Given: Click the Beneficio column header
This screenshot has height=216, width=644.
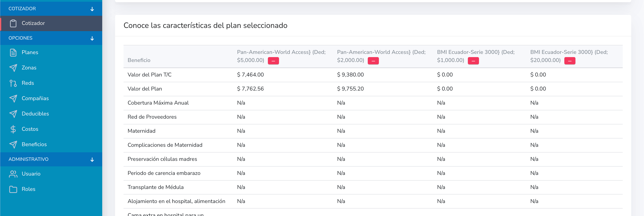Looking at the screenshot, I should tap(139, 60).
